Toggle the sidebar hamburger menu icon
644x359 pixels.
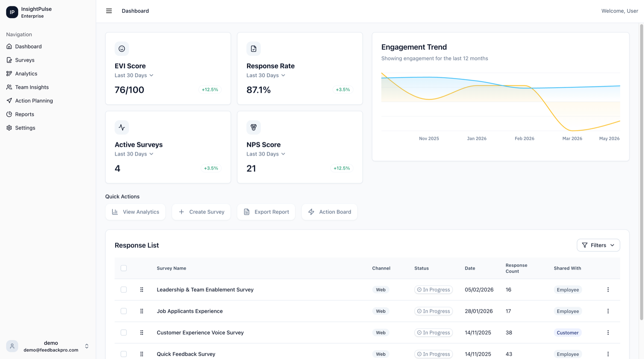coord(109,11)
